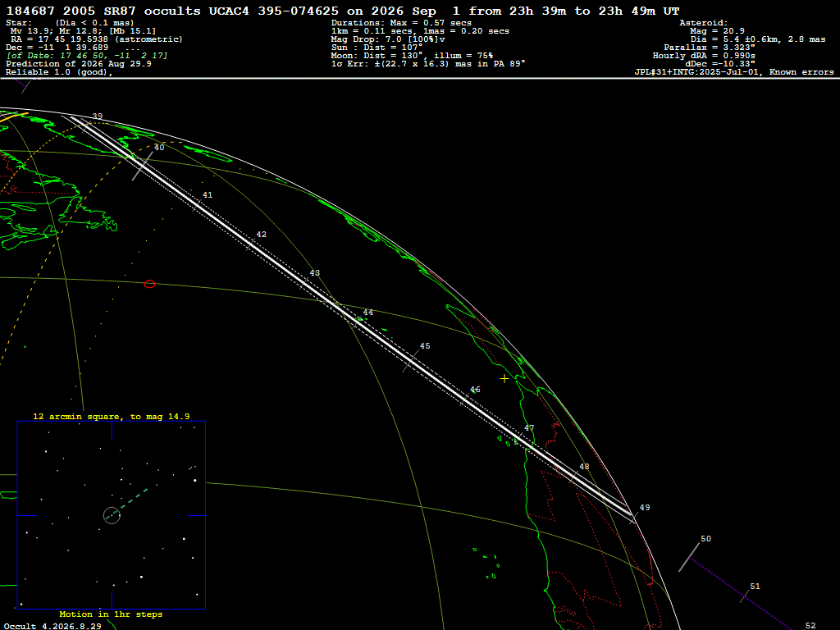This screenshot has width=840, height=630.
Task: Click the event title header text
Action: (x=343, y=11)
